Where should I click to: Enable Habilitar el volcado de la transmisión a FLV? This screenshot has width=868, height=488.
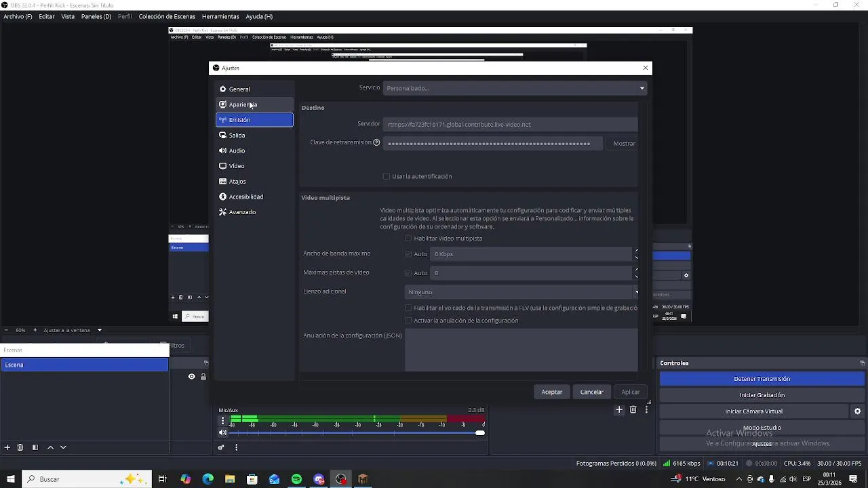408,308
